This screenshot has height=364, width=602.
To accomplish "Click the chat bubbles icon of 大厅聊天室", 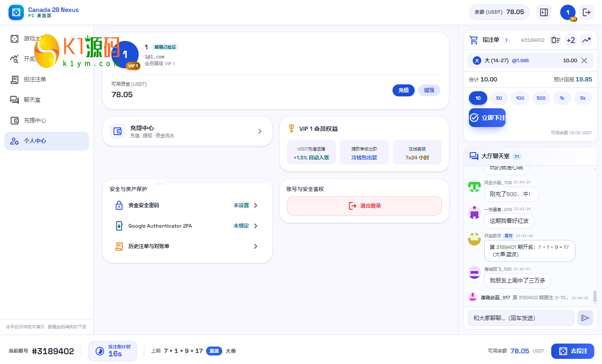I will (x=474, y=156).
